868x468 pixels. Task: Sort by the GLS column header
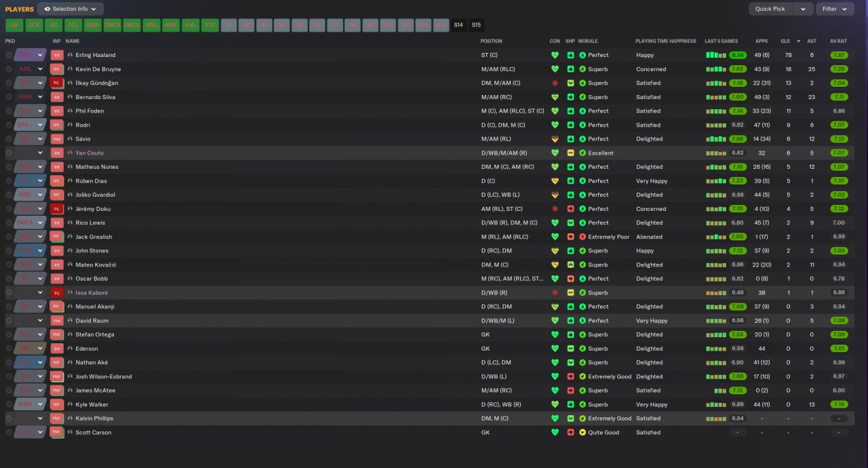[x=785, y=41]
